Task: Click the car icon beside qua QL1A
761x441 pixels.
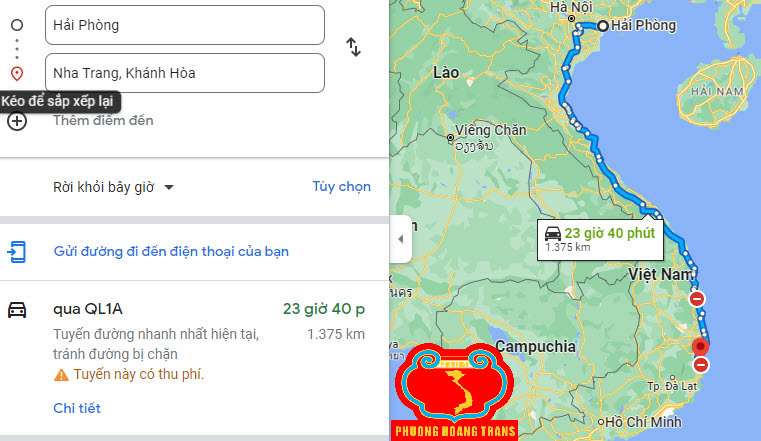Action: tap(17, 309)
